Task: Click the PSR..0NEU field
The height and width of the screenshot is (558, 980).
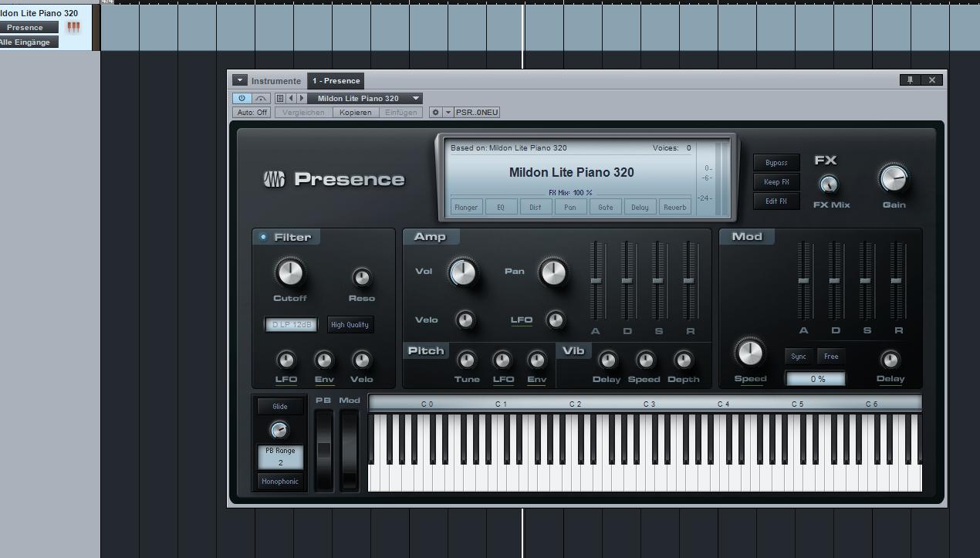Action: (x=477, y=112)
